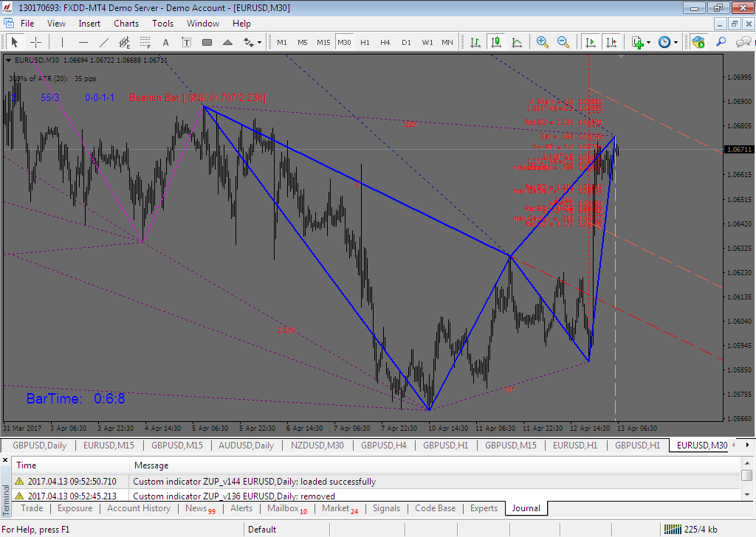Open the Trade terminal tab

tap(32, 508)
